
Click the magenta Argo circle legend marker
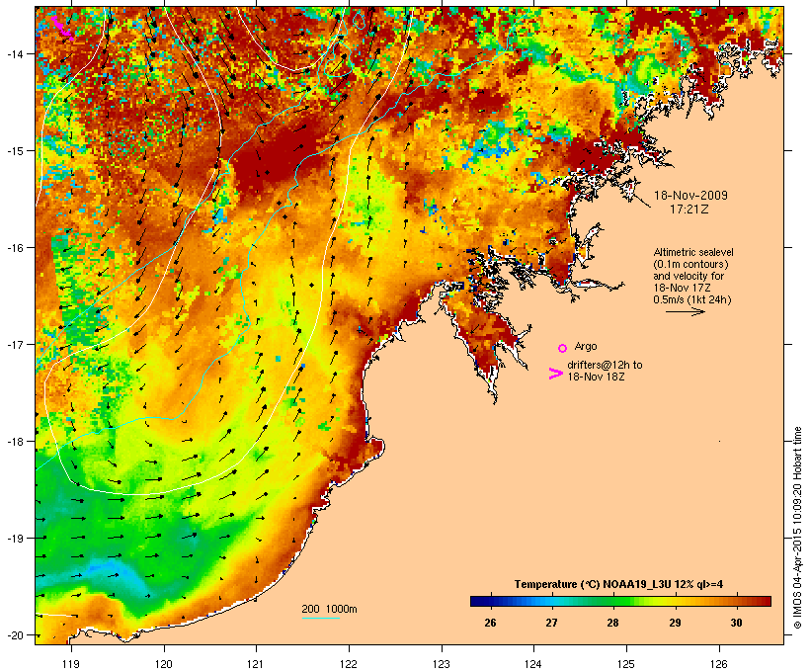[562, 348]
